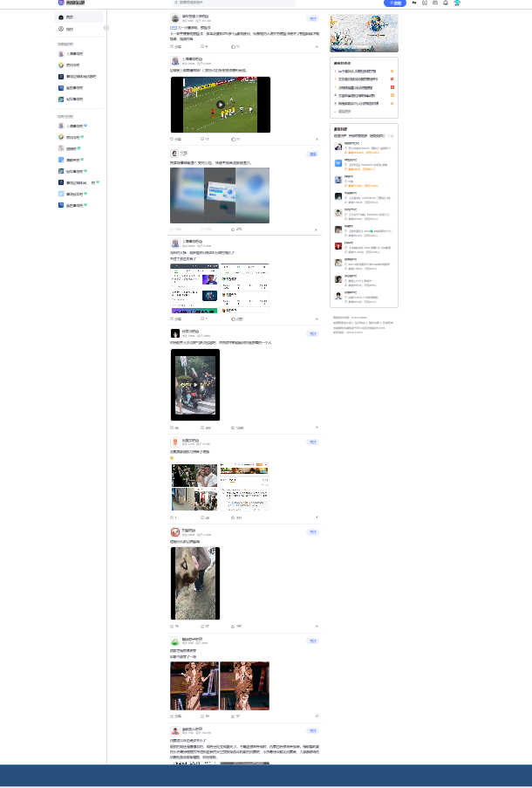Like the blurred image ad post
The height and width of the screenshot is (788, 532).
[x=236, y=230]
